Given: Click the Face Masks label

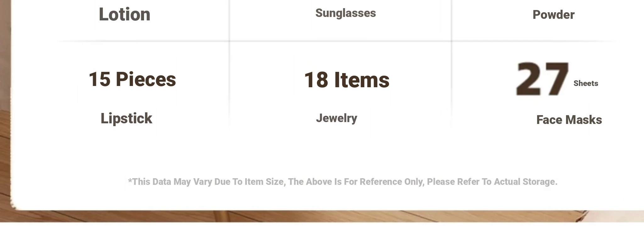Looking at the screenshot, I should (x=569, y=120).
